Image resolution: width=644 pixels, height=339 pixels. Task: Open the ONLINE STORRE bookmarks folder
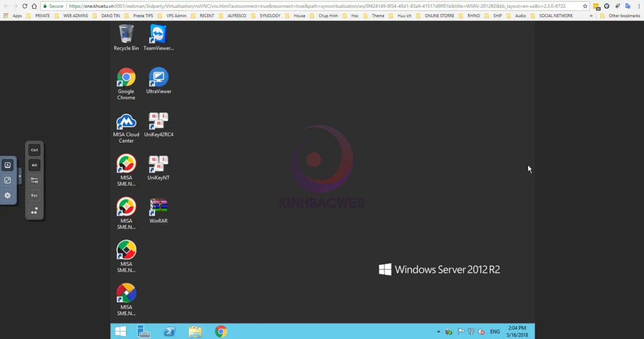coord(435,16)
